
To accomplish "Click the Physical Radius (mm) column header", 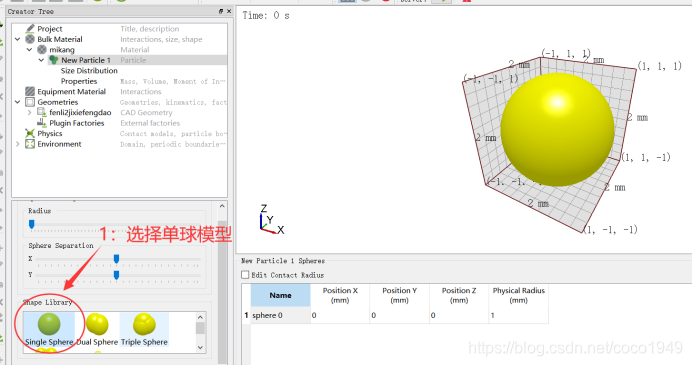I will [x=519, y=295].
